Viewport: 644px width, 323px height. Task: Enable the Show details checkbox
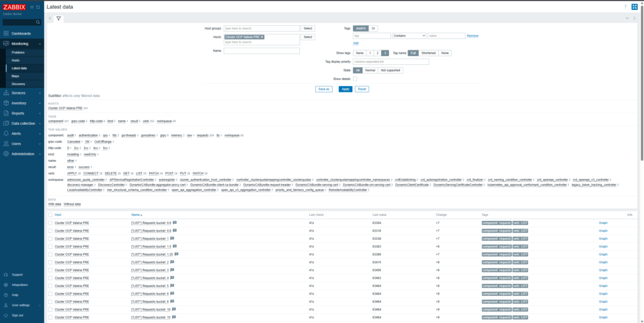click(355, 79)
